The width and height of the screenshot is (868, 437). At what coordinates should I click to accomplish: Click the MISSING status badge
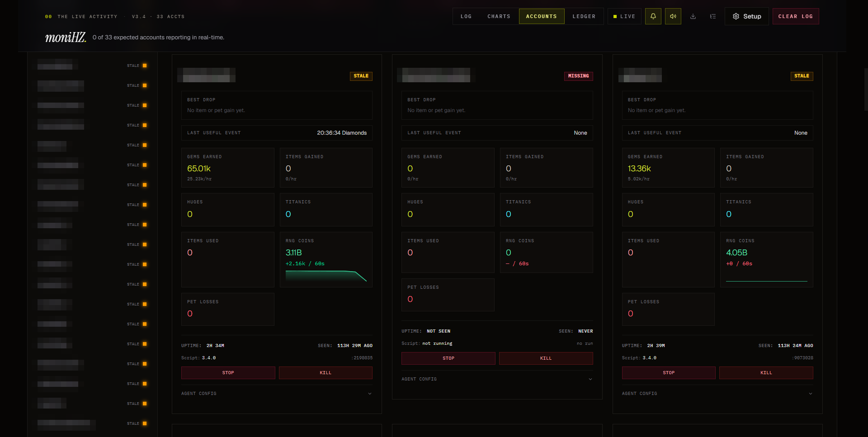click(x=578, y=76)
